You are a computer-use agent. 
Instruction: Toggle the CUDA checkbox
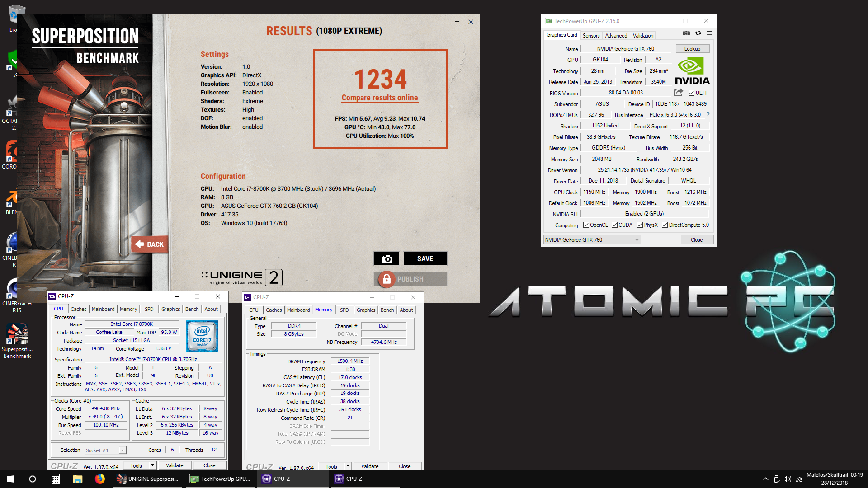614,225
